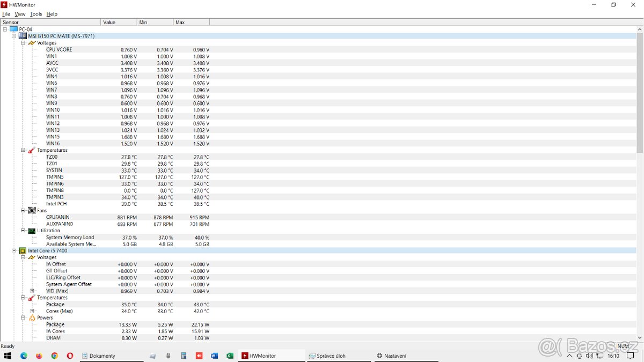Open the View menu
Image resolution: width=644 pixels, height=362 pixels.
pyautogui.click(x=20, y=14)
